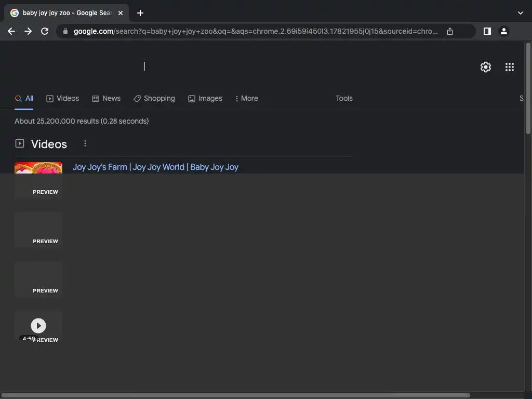Open the Videos section three-dot menu
Viewport: 532px width, 399px height.
coord(85,143)
